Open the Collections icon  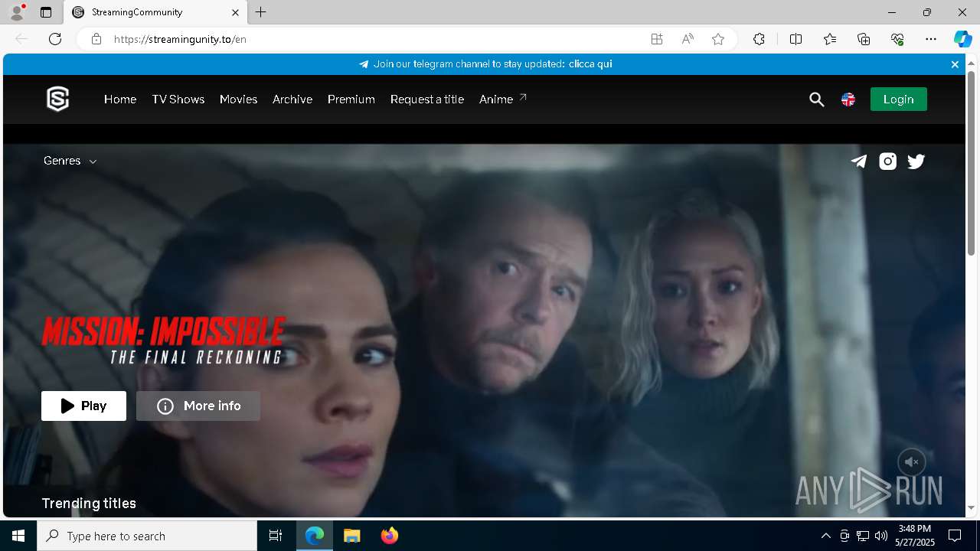(864, 39)
